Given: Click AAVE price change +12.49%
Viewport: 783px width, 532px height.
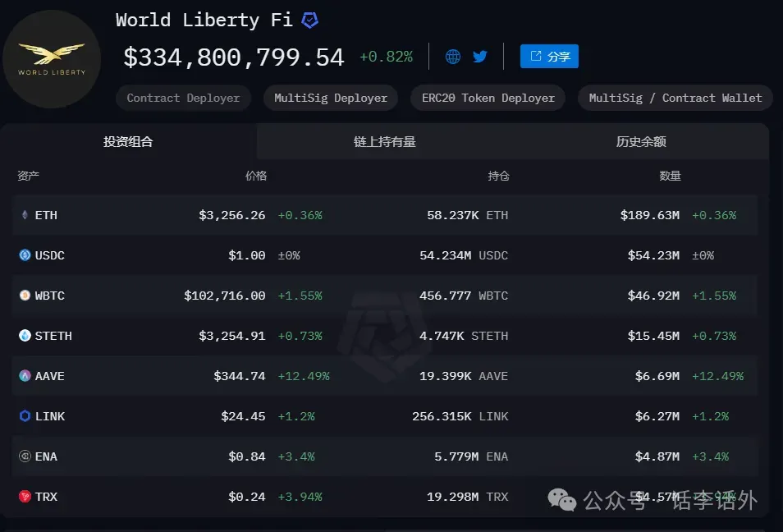Looking at the screenshot, I should tap(304, 376).
